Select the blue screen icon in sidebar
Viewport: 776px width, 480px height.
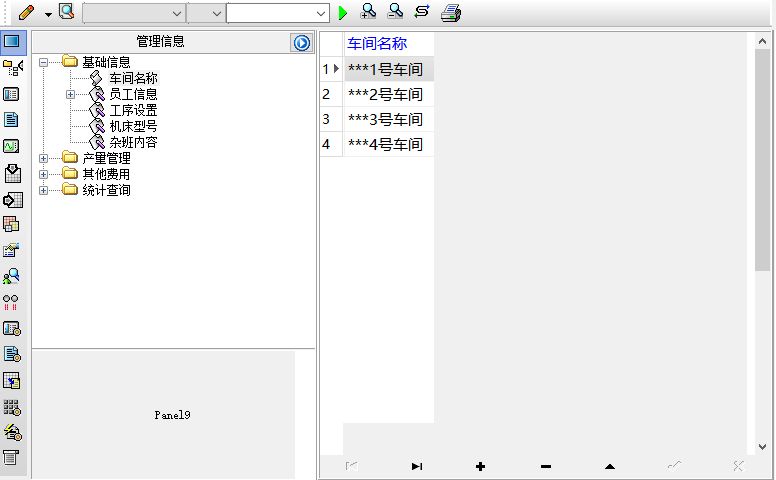pyautogui.click(x=12, y=41)
